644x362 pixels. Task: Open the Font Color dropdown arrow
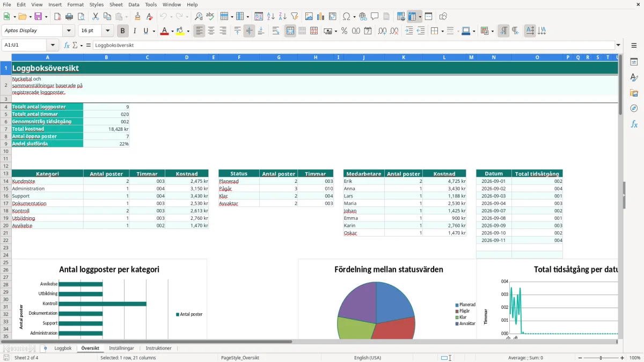tap(171, 31)
